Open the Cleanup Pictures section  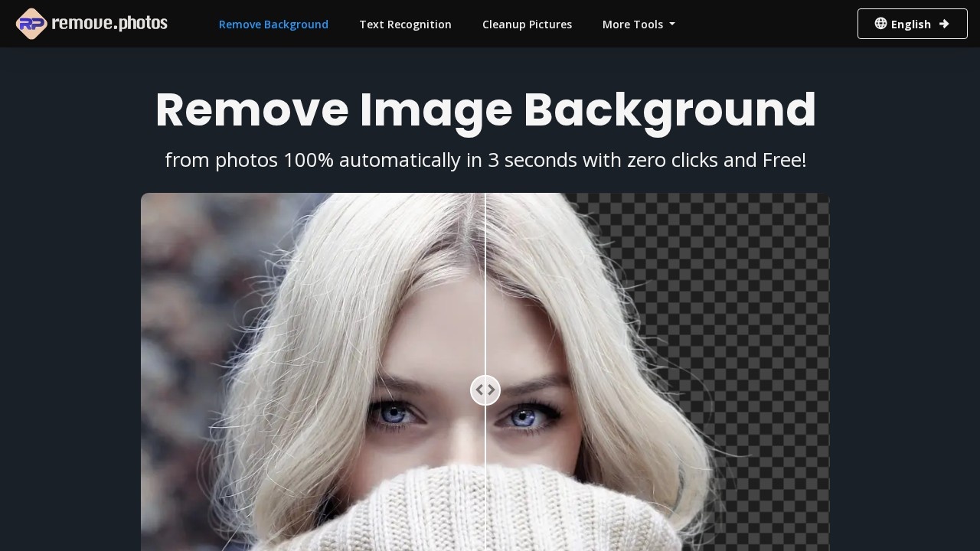tap(527, 24)
